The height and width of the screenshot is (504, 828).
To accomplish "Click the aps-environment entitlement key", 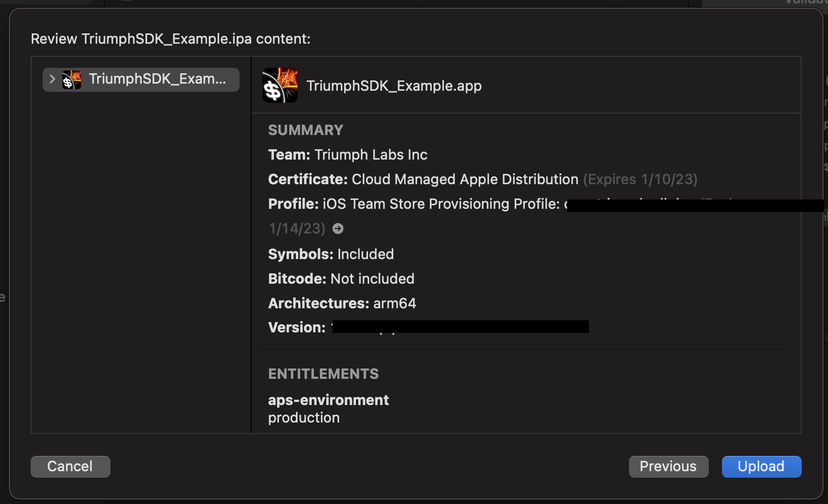I will [328, 400].
